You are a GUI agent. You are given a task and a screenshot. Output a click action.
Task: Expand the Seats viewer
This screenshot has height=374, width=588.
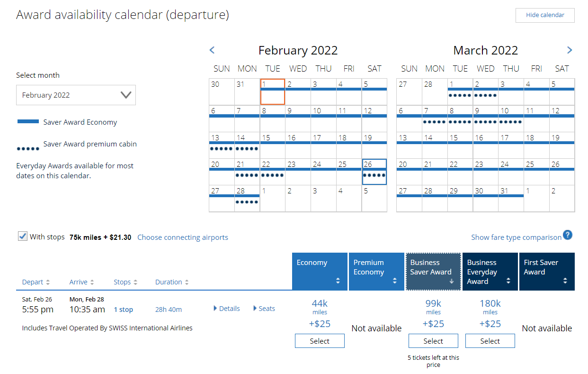click(264, 308)
